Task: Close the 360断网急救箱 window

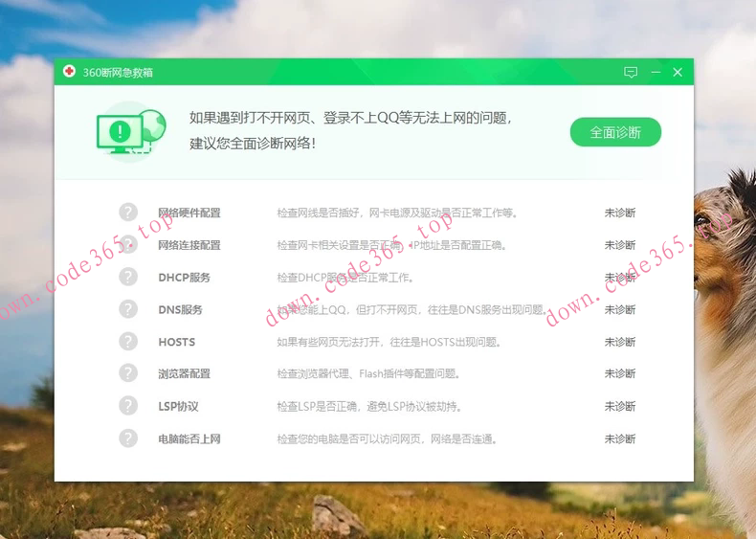Action: click(x=678, y=73)
